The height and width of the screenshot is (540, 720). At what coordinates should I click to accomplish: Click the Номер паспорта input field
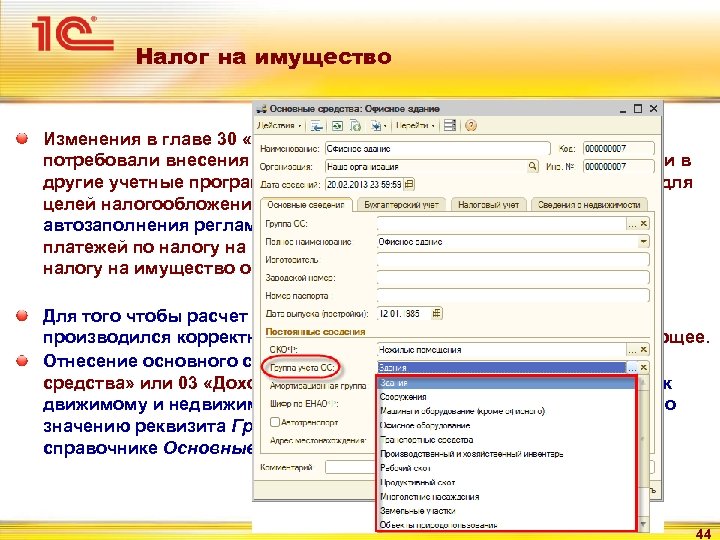[x=513, y=295]
